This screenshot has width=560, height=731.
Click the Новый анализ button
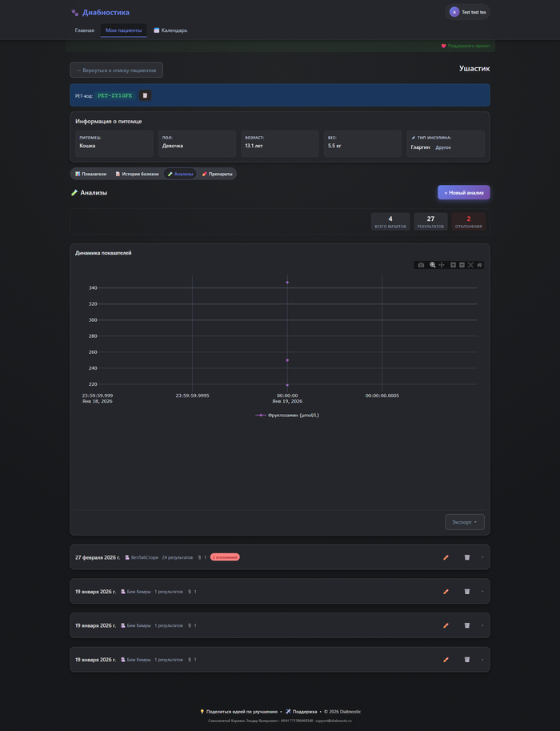[463, 193]
